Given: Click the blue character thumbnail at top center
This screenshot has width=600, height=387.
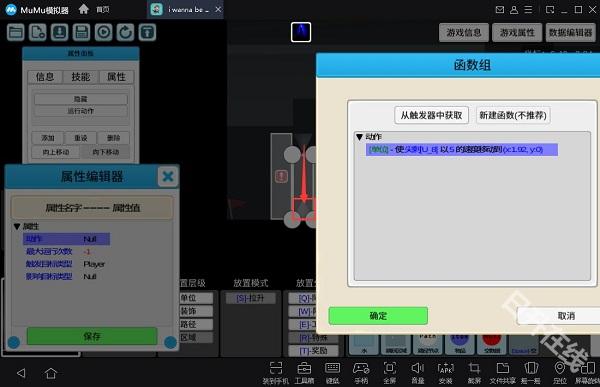Looking at the screenshot, I should tap(301, 32).
